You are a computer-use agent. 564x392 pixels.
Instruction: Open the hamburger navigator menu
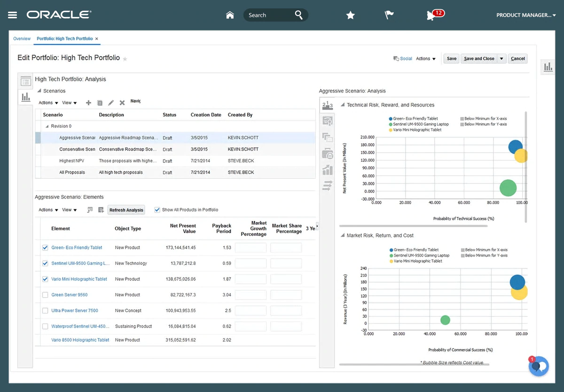[x=13, y=15]
